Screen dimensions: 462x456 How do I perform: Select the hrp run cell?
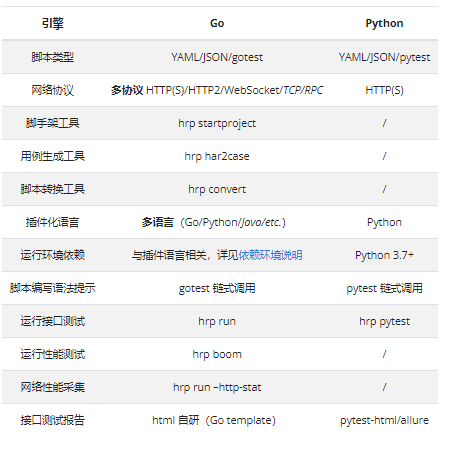tap(217, 321)
